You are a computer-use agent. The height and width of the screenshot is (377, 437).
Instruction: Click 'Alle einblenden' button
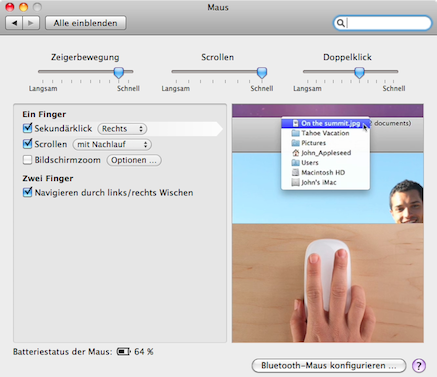point(86,23)
